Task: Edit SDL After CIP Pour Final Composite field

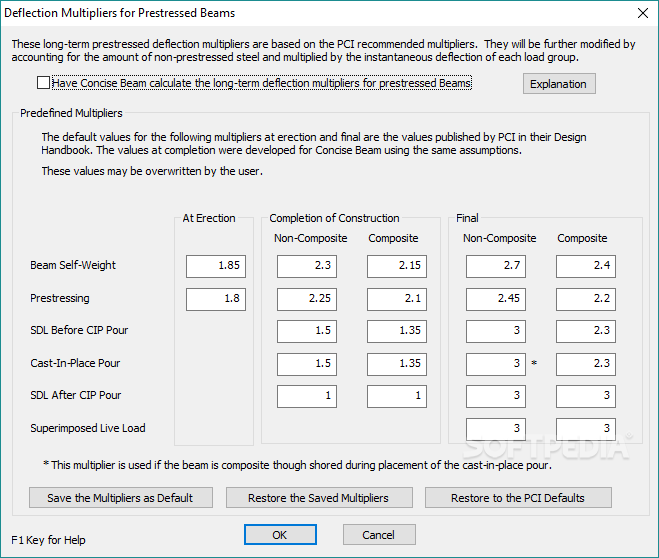Action: [x=586, y=396]
